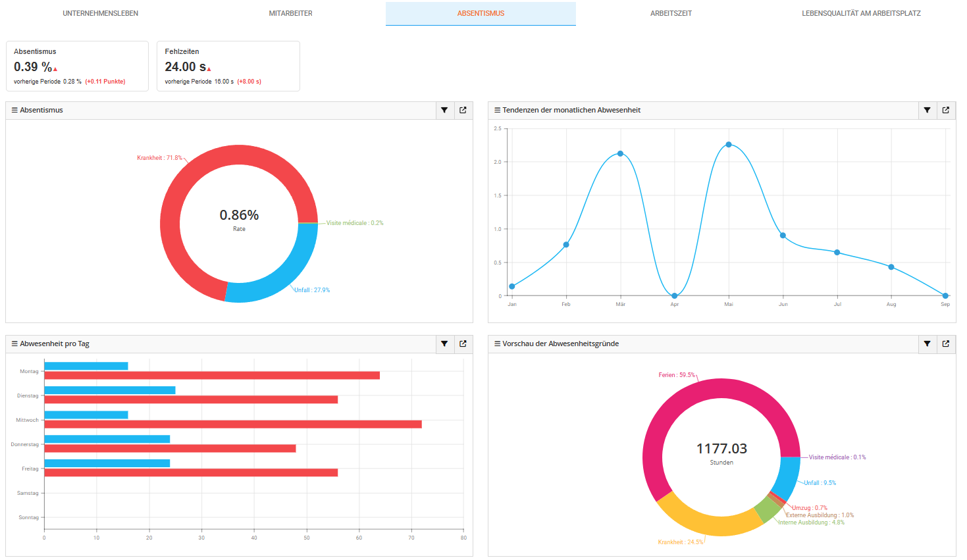Open the filter icon on the Absentismus panel

(x=444, y=110)
